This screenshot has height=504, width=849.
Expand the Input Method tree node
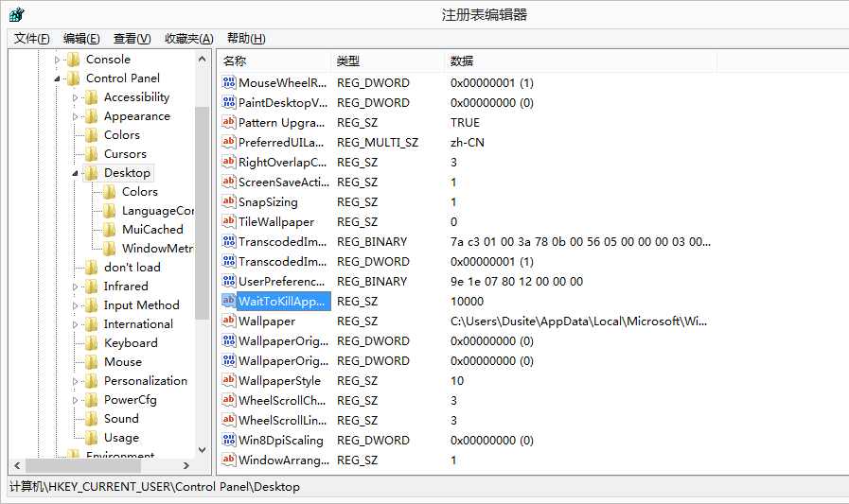(75, 306)
